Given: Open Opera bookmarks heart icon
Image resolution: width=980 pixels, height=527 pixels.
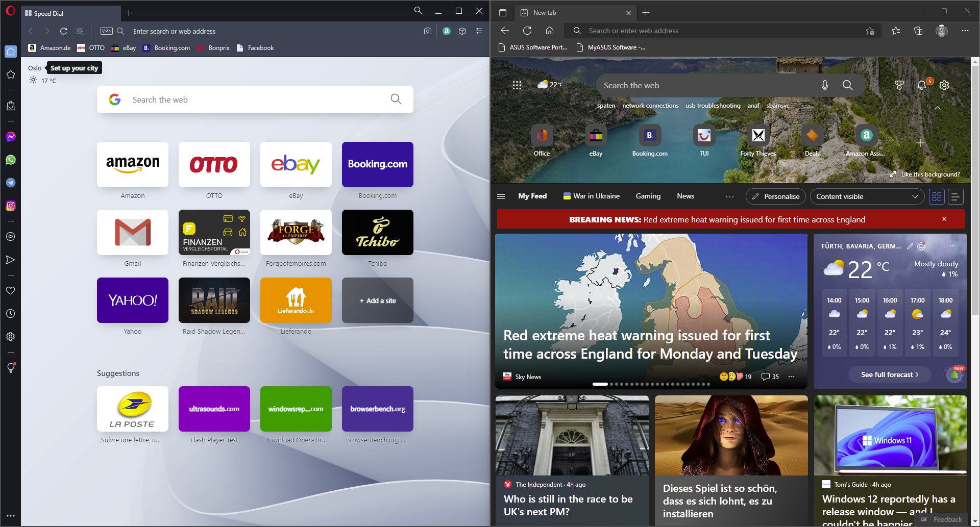Looking at the screenshot, I should pyautogui.click(x=10, y=290).
